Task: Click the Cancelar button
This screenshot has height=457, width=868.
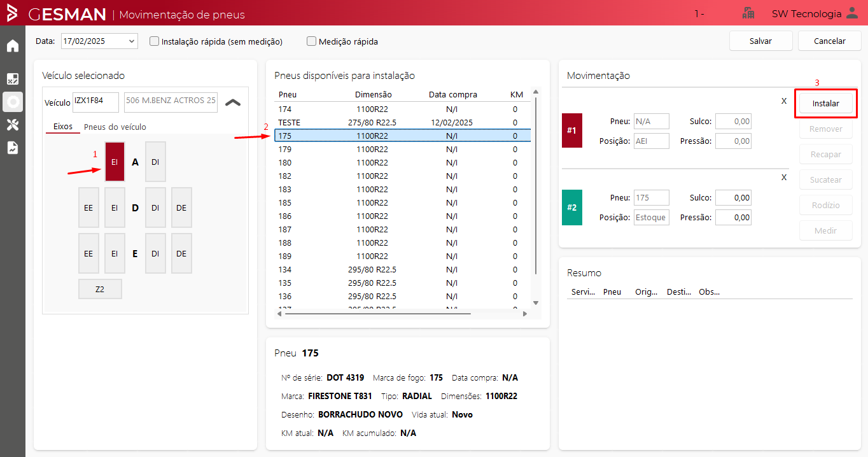Action: point(830,41)
